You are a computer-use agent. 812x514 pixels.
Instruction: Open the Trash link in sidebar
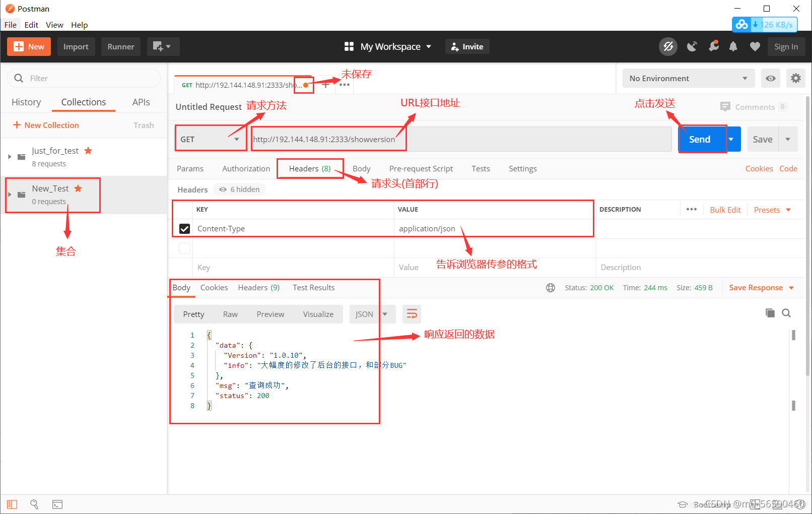pos(144,125)
